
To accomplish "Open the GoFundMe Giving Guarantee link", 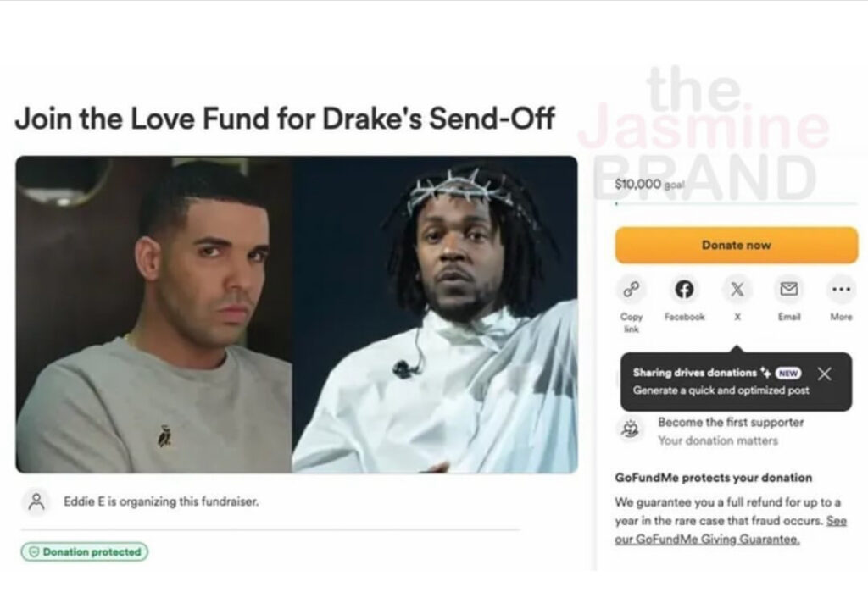I will pyautogui.click(x=731, y=530).
